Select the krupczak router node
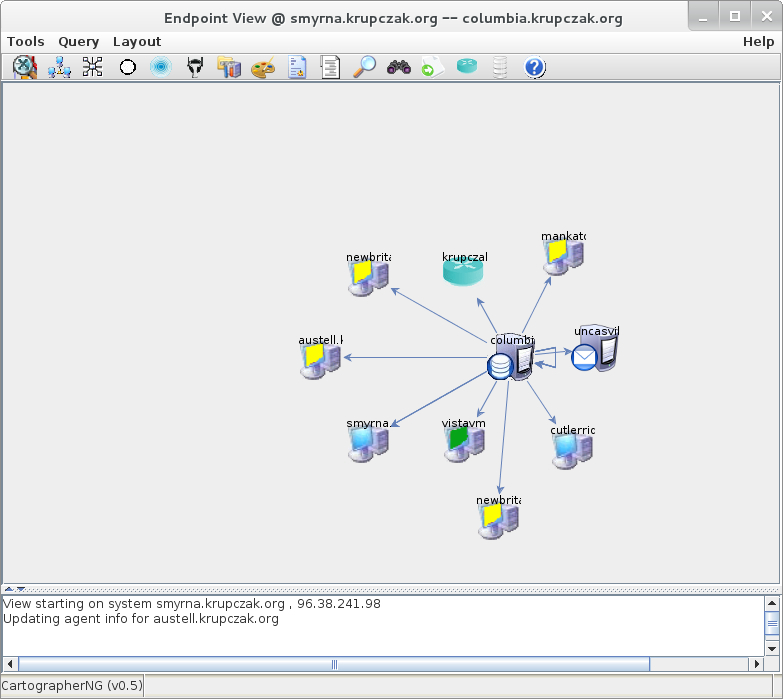The height and width of the screenshot is (699, 783). coord(463,272)
